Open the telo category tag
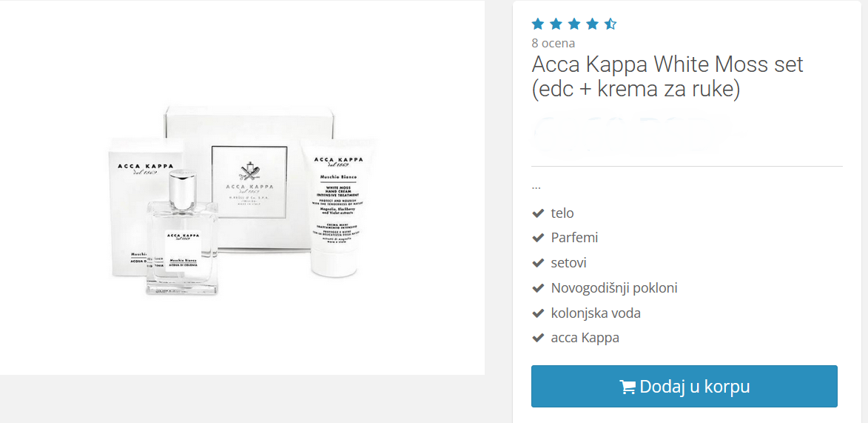Image resolution: width=868 pixels, height=423 pixels. pos(562,213)
